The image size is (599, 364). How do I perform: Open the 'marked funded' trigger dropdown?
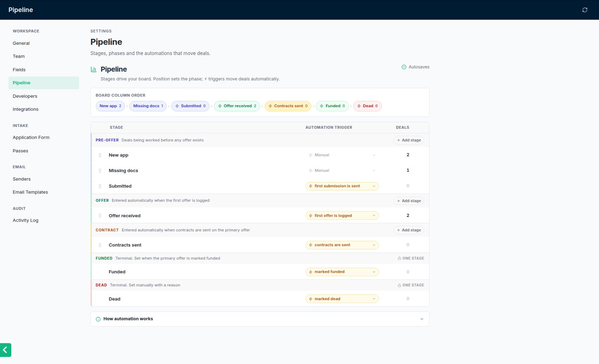342,272
